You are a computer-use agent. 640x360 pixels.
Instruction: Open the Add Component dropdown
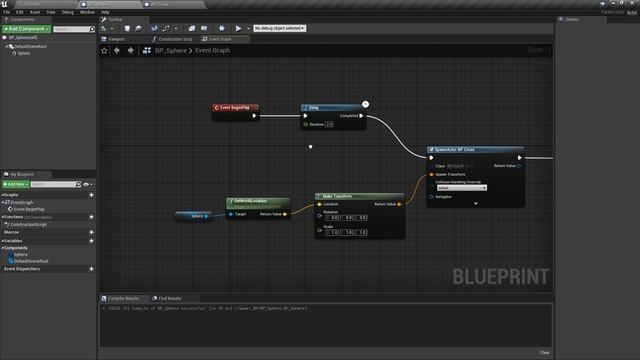coord(27,29)
